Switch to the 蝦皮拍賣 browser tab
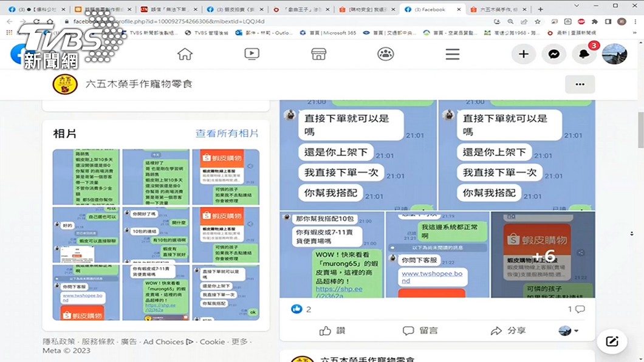The width and height of the screenshot is (644, 362). pyautogui.click(x=234, y=9)
